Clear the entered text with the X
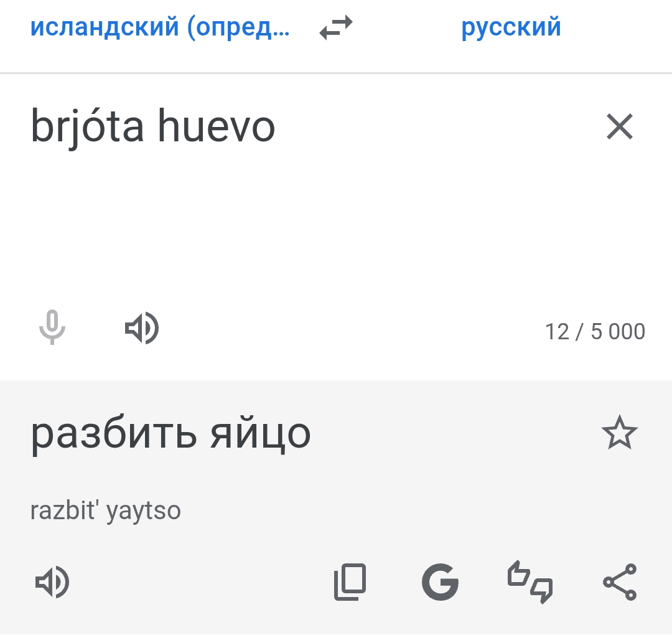Screen dimensions: 672x635 (619, 127)
